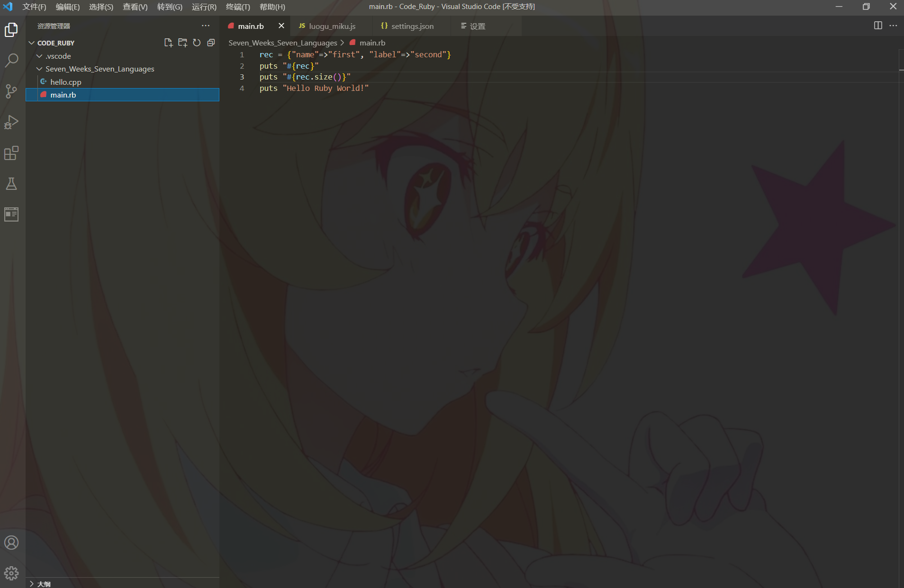Screen dimensions: 904x588
Task: Collapse all folders in explorer
Action: 211,43
